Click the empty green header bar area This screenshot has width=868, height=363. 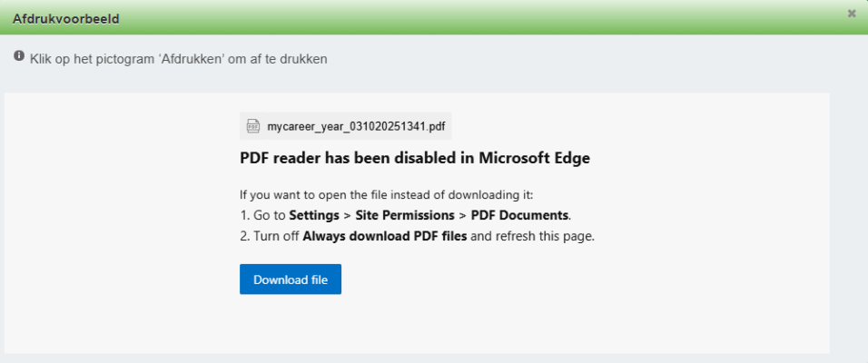tap(454, 18)
